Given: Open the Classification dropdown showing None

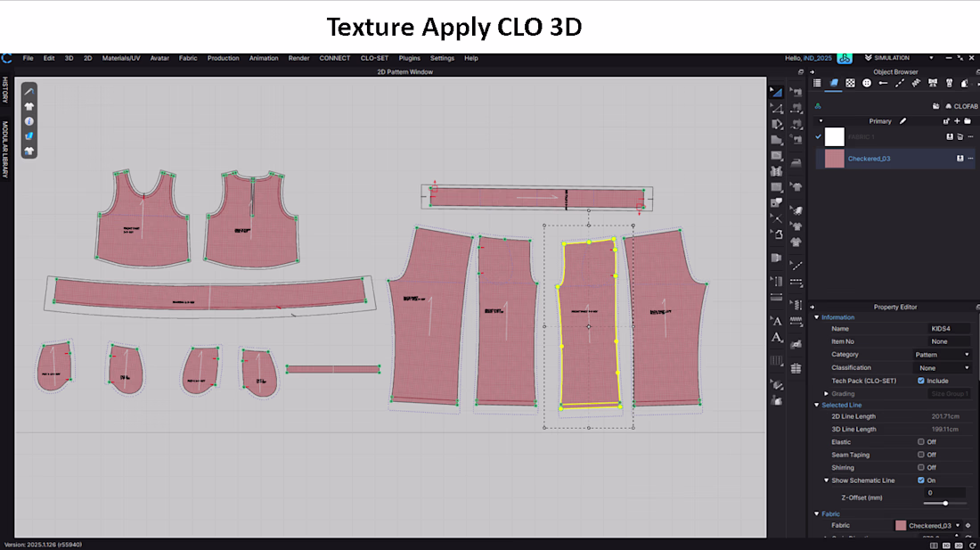Looking at the screenshot, I should [x=942, y=368].
